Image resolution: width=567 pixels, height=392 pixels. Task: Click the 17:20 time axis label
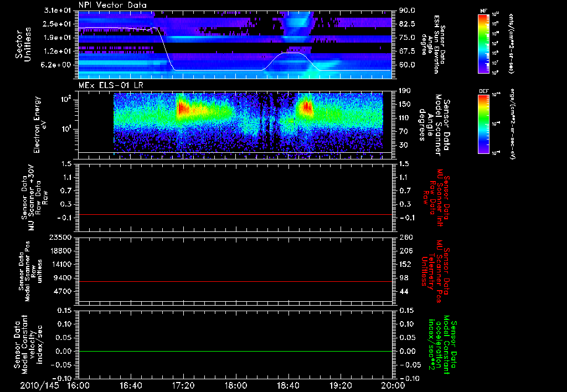click(183, 385)
